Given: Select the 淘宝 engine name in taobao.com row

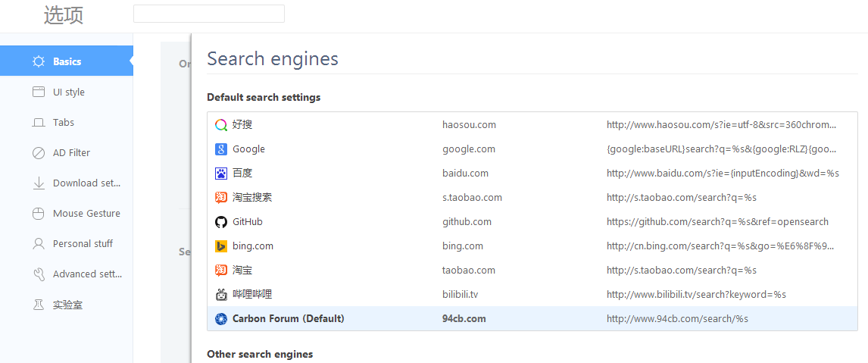Looking at the screenshot, I should point(242,271).
